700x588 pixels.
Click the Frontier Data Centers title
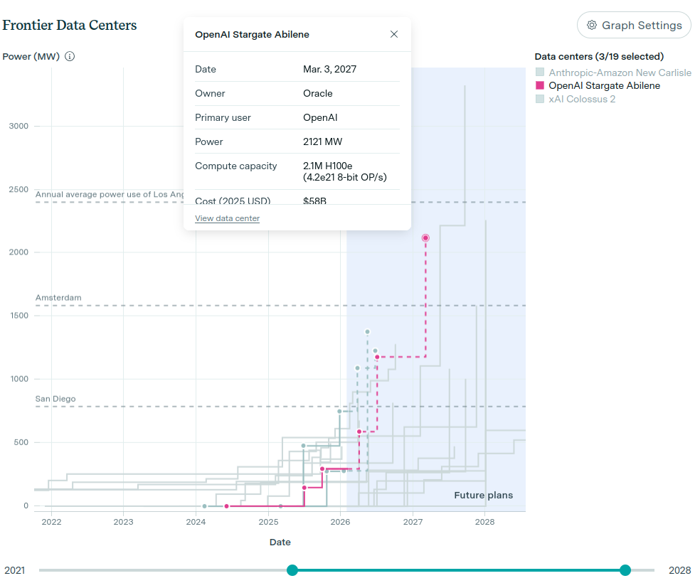click(x=70, y=25)
